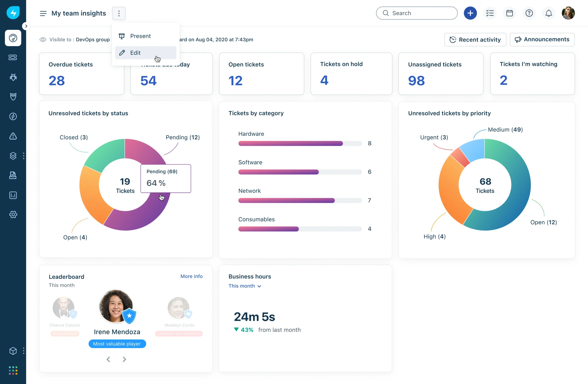Screen dimensions: 588x384
Task: Open the three-dot menu beside My team insights
Action: [x=119, y=13]
